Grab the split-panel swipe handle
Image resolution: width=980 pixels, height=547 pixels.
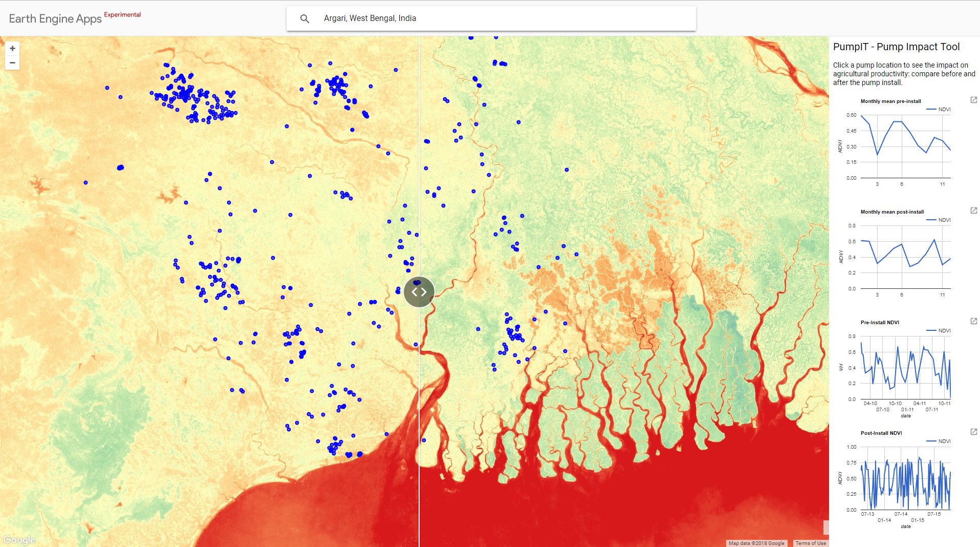[419, 292]
